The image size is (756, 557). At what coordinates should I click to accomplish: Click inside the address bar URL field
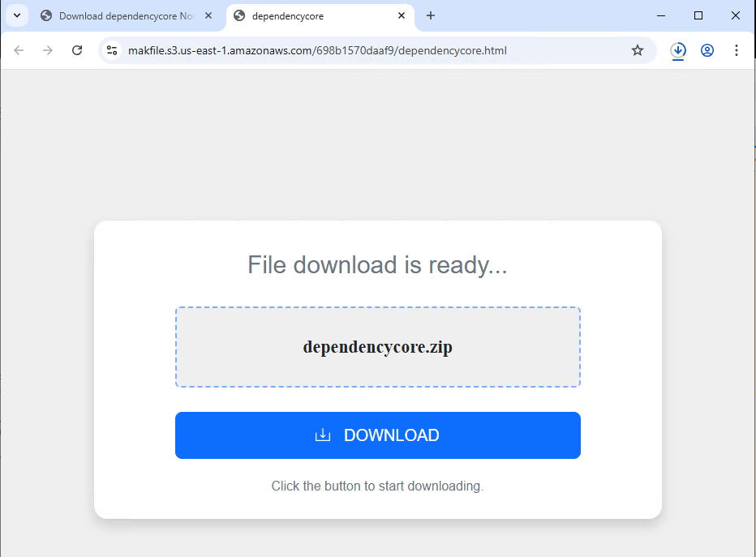[324, 50]
